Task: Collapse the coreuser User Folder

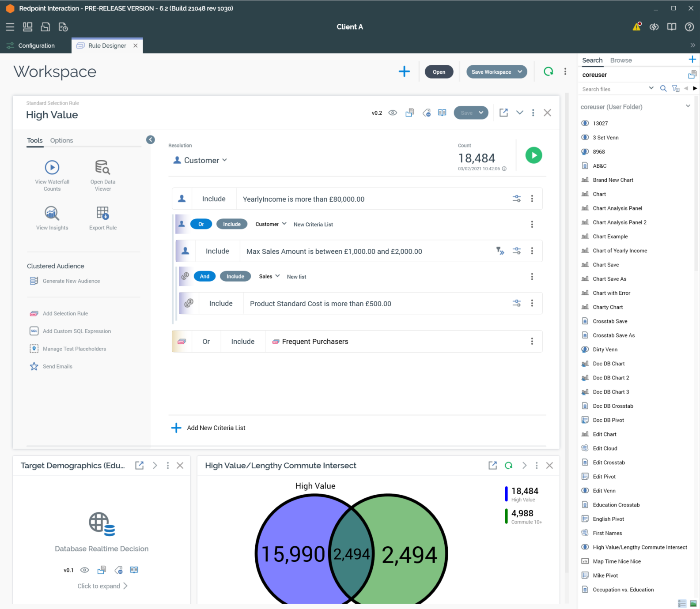Action: pyautogui.click(x=688, y=106)
